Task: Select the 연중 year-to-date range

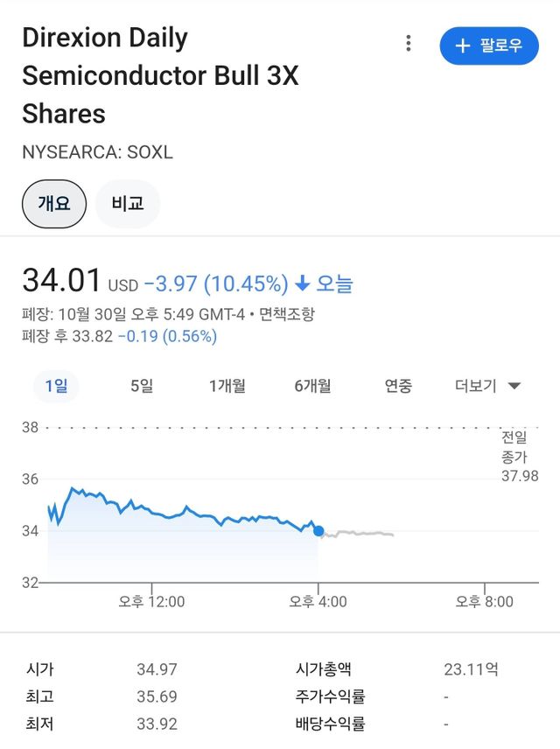Action: (398, 386)
